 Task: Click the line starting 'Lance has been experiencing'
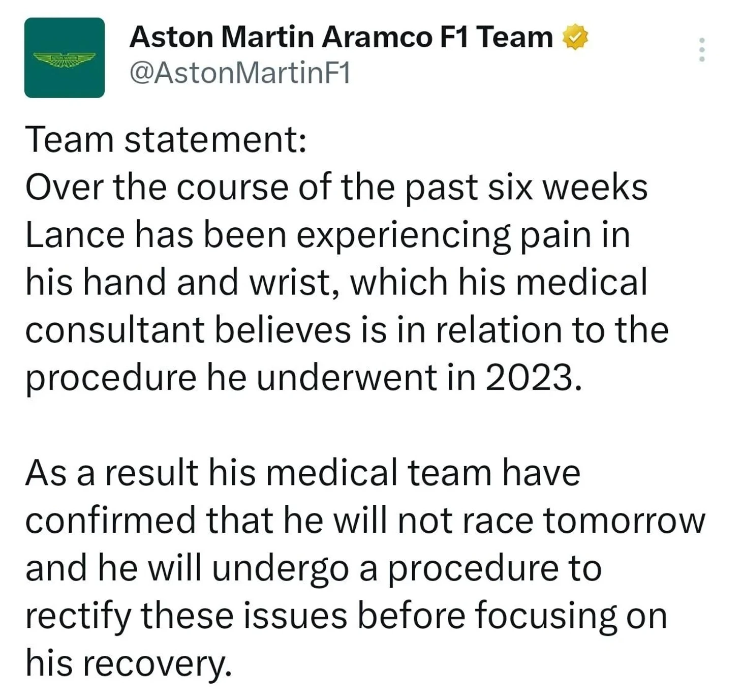click(328, 236)
